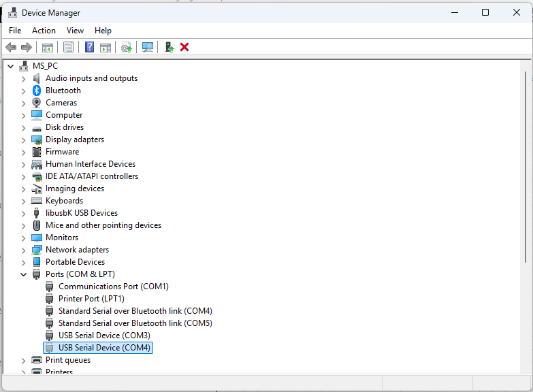Click the Disk drives icon
533x392 pixels.
click(x=37, y=129)
